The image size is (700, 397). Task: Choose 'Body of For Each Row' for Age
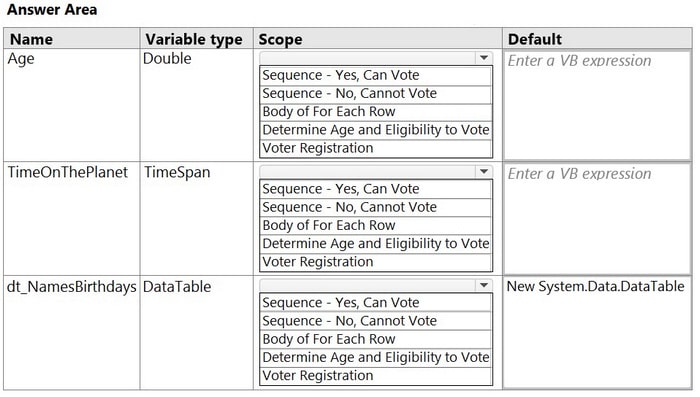[x=376, y=112]
